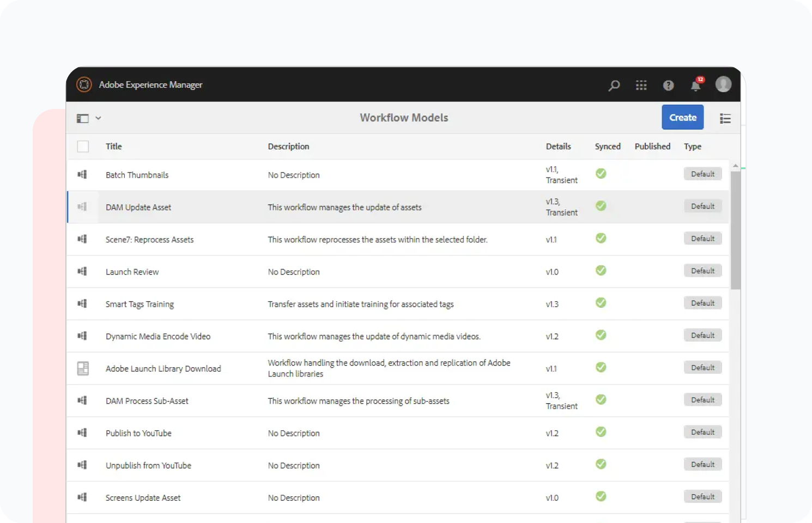This screenshot has height=523, width=812.
Task: Open the search magnifier in the header
Action: pyautogui.click(x=614, y=86)
